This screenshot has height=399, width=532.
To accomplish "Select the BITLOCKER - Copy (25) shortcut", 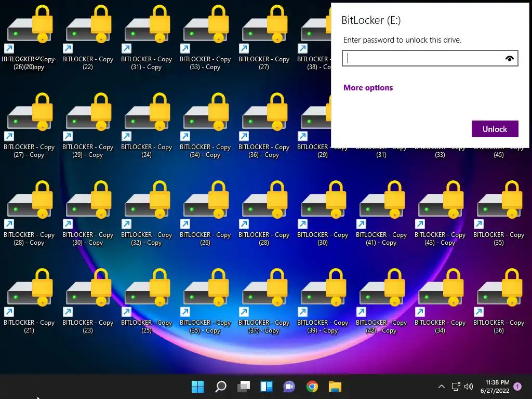I will click(146, 301).
